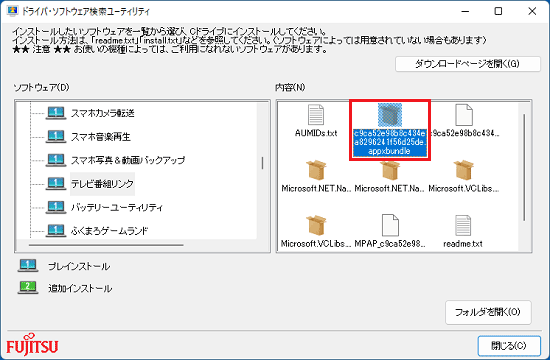Viewport: 550px width, 360px height.
Task: Click the readme.txt file name
Action: tap(463, 244)
